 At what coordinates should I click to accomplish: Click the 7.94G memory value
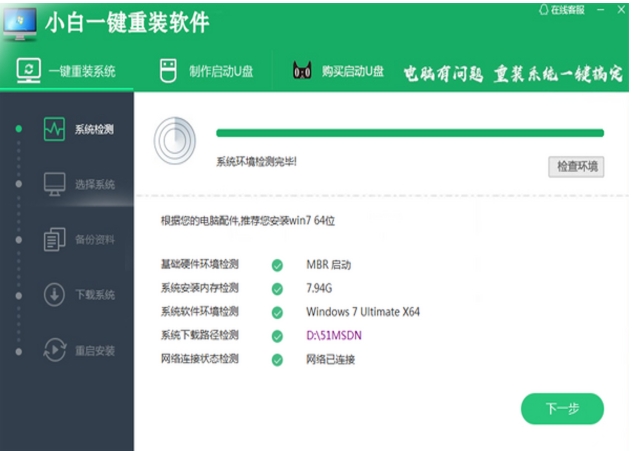319,288
